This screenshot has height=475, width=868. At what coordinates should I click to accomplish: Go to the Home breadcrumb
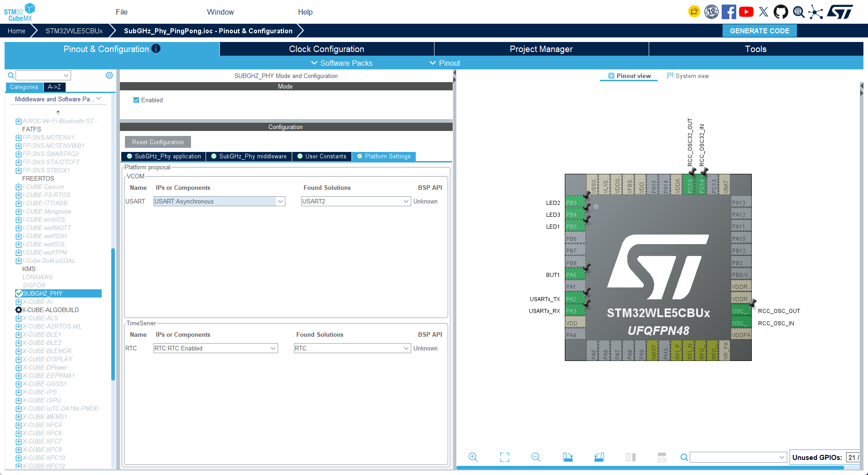(x=16, y=31)
